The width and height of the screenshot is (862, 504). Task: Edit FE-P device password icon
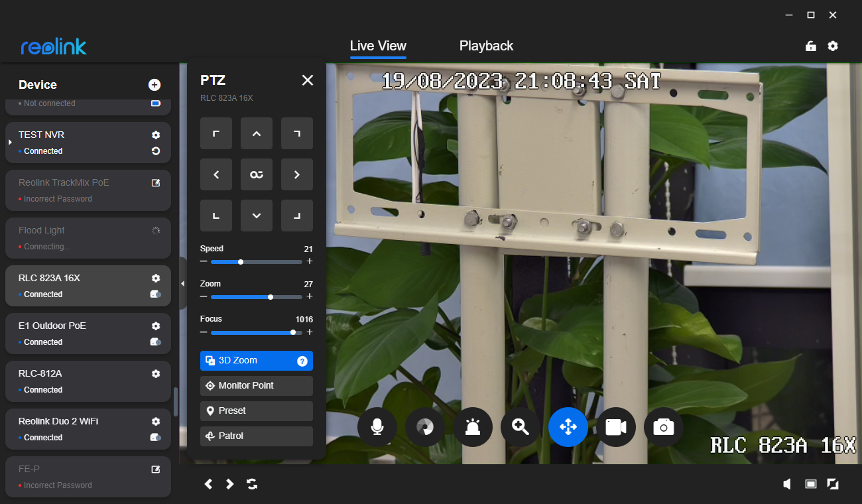tap(156, 469)
